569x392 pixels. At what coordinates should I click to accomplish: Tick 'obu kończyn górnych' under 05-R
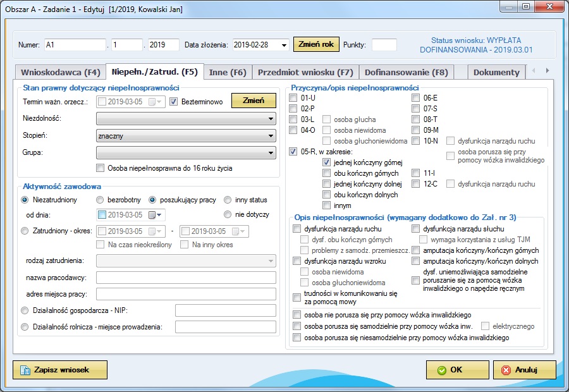[x=327, y=173]
